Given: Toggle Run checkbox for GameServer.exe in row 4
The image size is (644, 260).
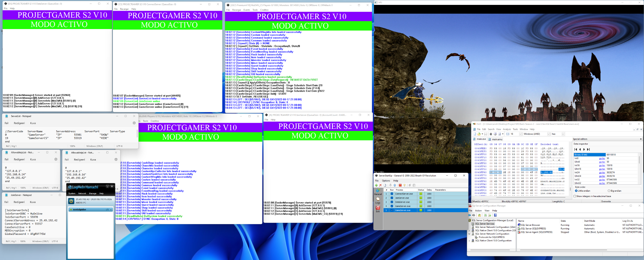Looking at the screenshot, I should coord(392,206).
